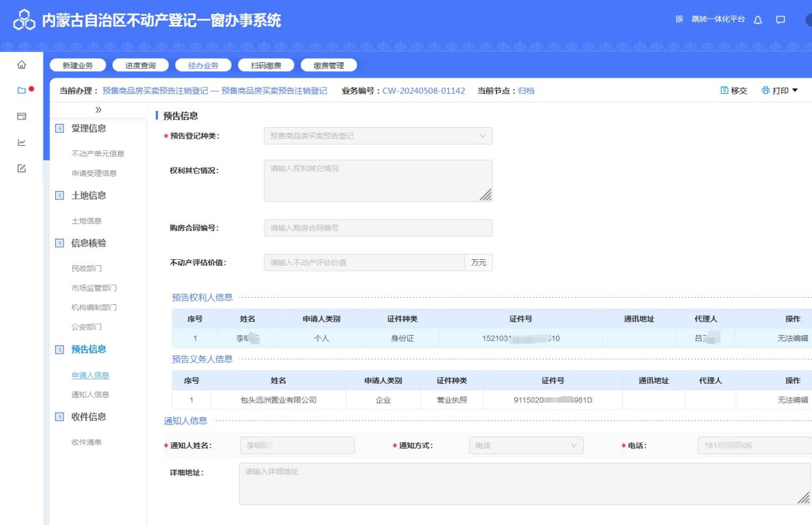Screen dimensions: 812x525
Task: Click the 土地信息 section list icon
Action: tap(60, 195)
